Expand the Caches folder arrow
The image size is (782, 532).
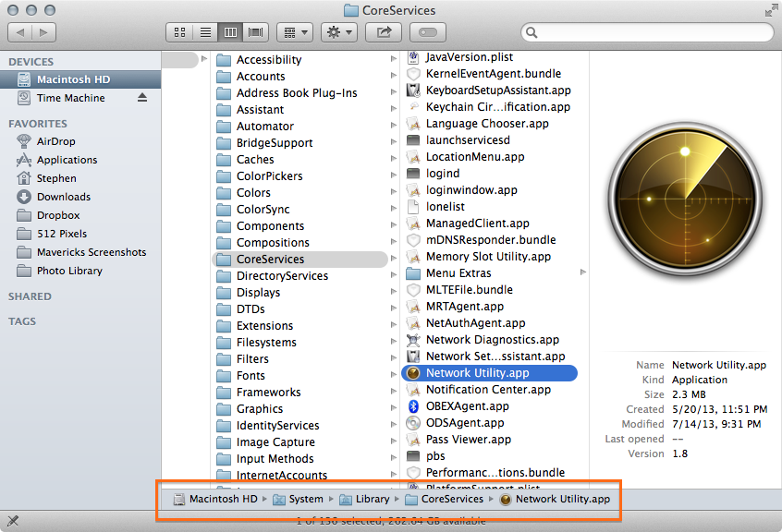(394, 159)
